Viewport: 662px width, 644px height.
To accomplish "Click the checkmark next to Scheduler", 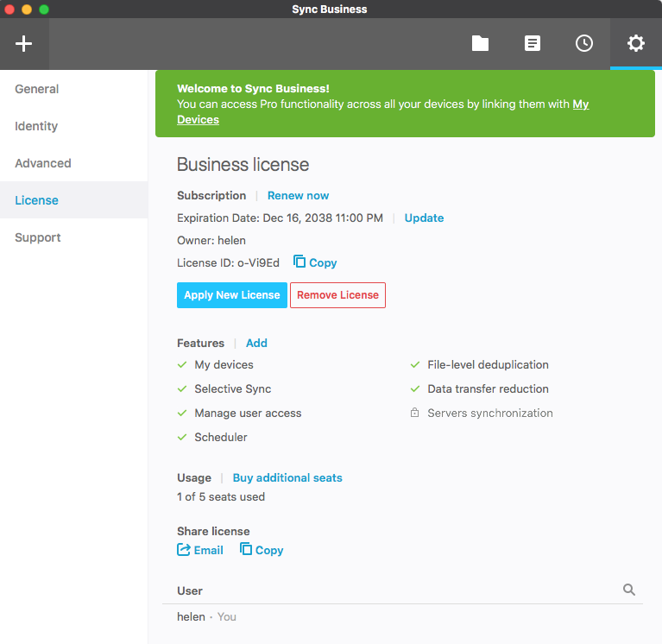I will tap(182, 437).
